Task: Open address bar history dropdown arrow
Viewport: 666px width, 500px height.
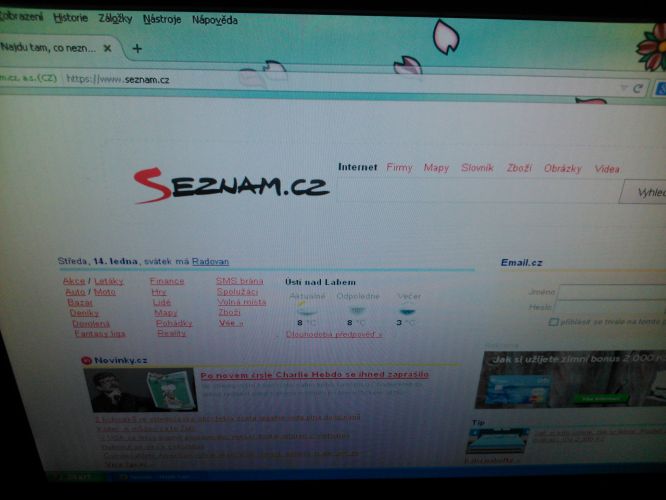Action: point(624,88)
